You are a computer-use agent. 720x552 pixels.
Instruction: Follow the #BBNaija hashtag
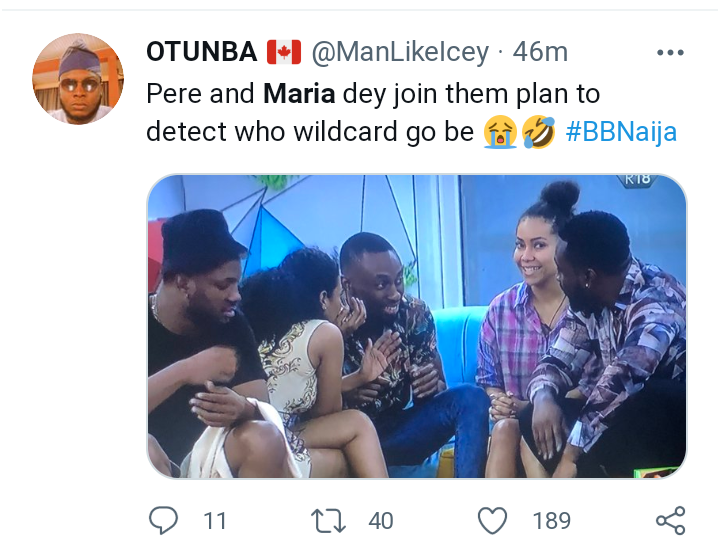click(621, 132)
